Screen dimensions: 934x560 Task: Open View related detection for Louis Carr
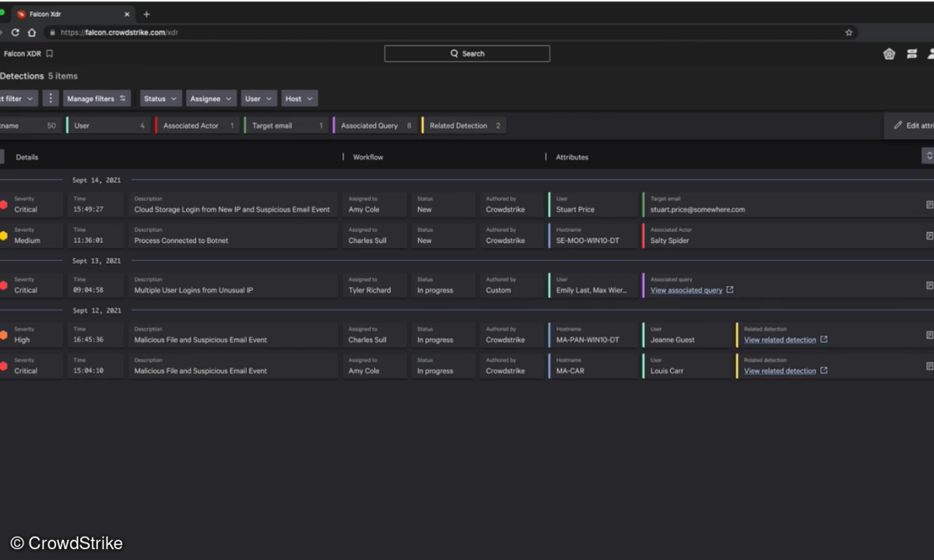(x=780, y=371)
